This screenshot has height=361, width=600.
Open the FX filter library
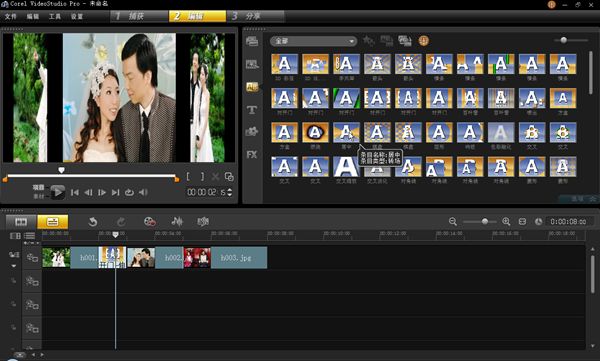pyautogui.click(x=252, y=154)
